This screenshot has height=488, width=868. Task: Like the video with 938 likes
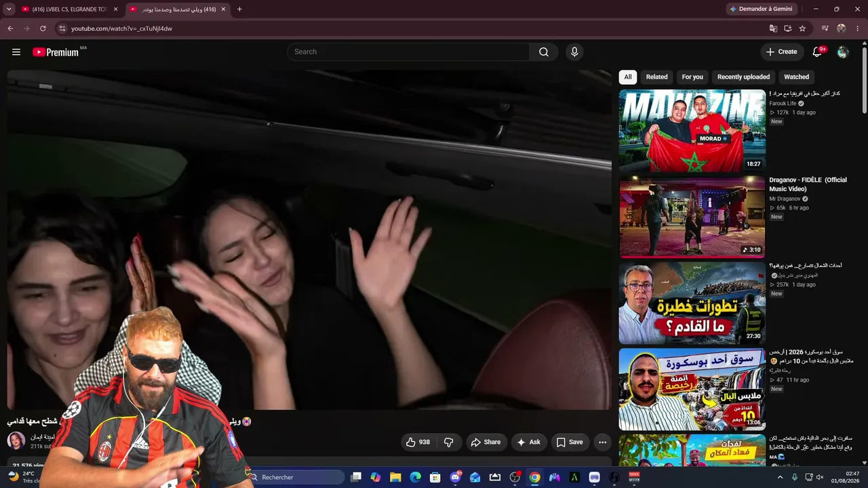click(418, 442)
